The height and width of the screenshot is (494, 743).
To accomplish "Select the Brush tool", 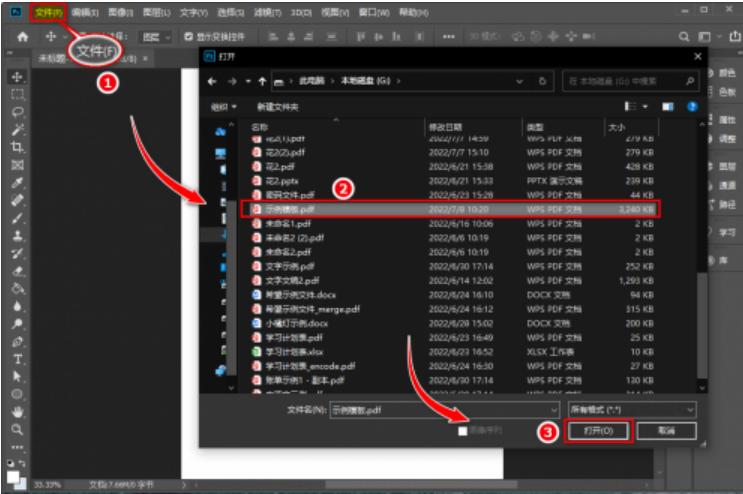I will click(17, 218).
